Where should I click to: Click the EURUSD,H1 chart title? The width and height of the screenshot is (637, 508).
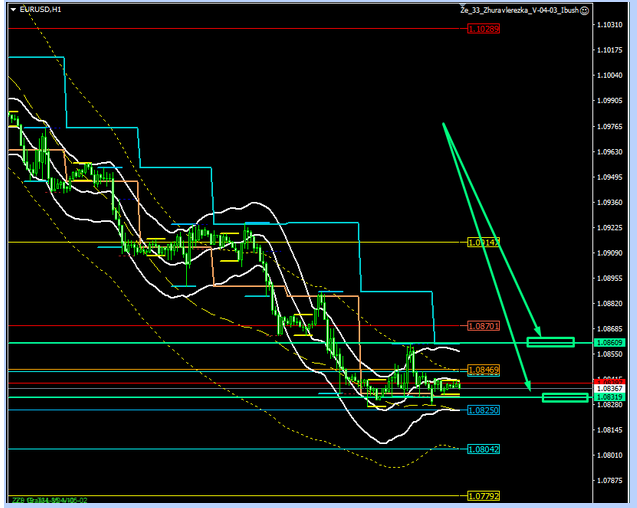(x=40, y=9)
